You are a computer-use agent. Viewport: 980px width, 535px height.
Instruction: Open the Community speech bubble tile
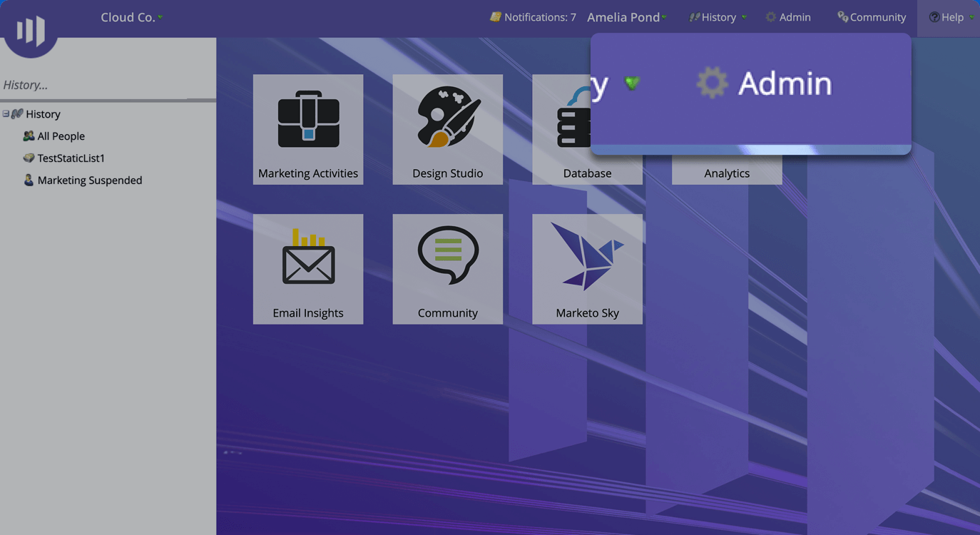coord(448,270)
